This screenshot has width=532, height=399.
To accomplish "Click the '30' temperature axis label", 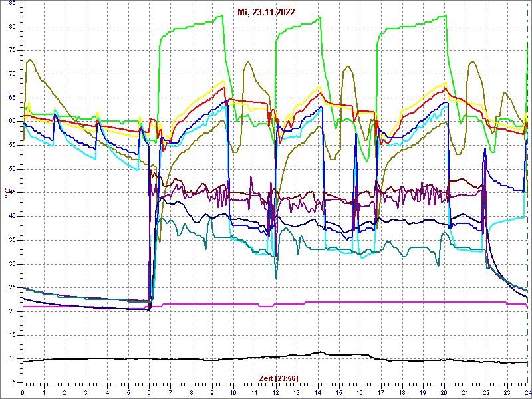I will 11,264.
